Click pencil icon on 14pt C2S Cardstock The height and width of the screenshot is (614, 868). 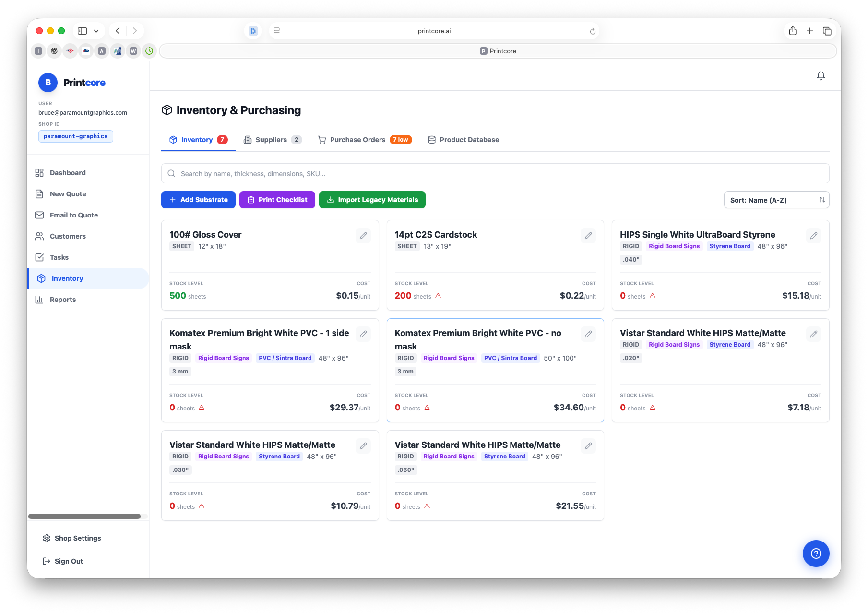tap(588, 236)
